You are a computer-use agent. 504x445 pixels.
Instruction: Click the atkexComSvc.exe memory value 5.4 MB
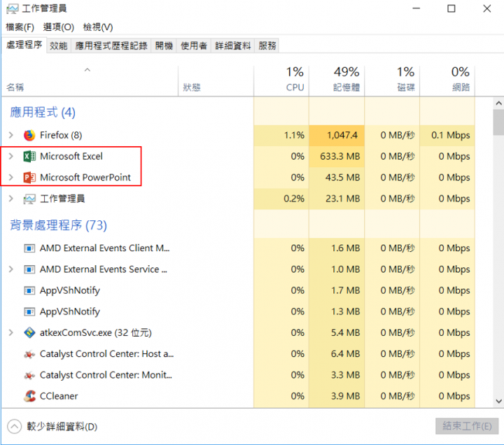point(345,332)
